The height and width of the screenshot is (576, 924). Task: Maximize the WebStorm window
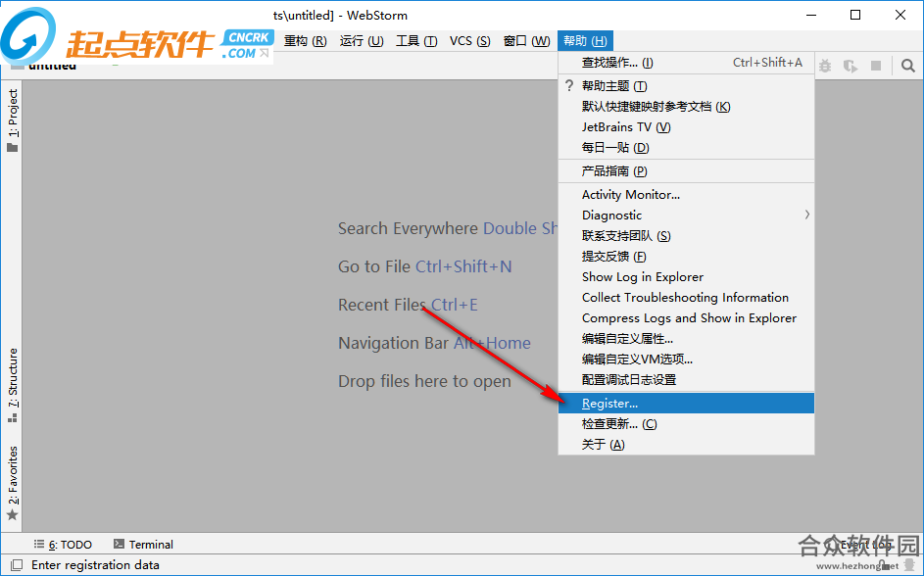tap(855, 15)
